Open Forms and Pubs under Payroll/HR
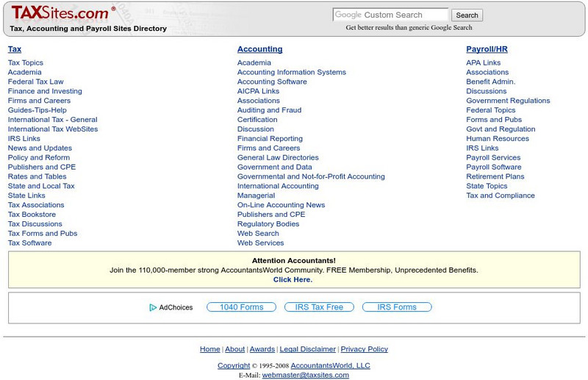 (x=494, y=120)
